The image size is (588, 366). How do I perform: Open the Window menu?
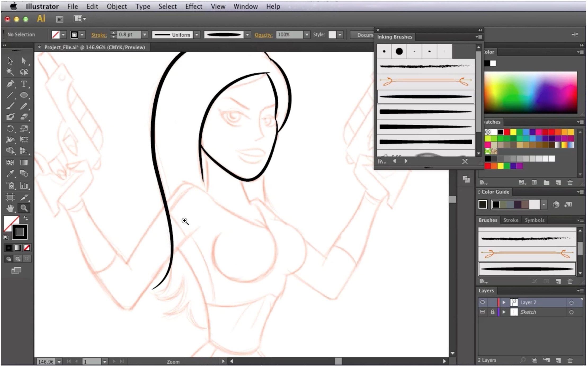[246, 6]
